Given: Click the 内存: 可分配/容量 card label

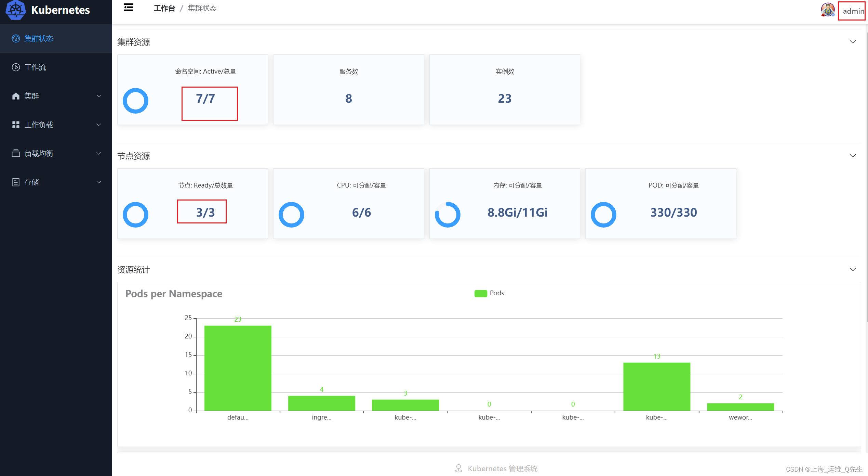Looking at the screenshot, I should pos(517,185).
